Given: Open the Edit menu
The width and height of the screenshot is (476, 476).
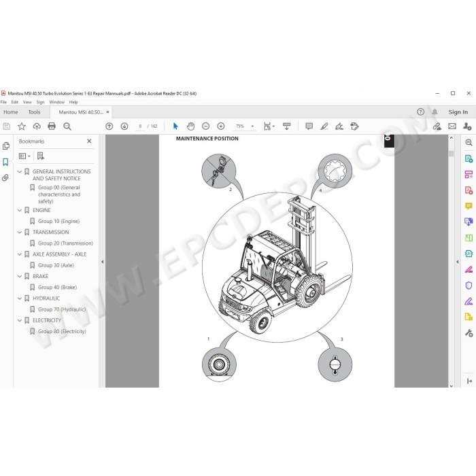Looking at the screenshot, I should point(14,102).
